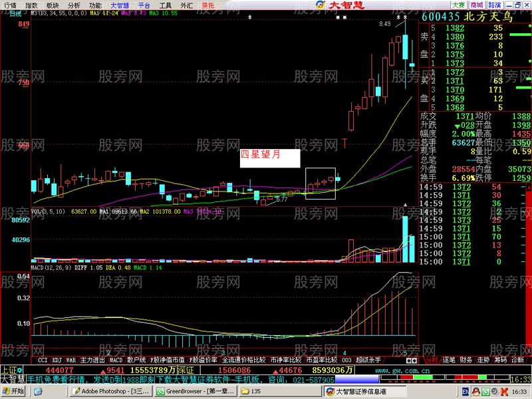Click the 商城 button in title bar
Viewport: 532px width, 399px height.
tap(476, 5)
